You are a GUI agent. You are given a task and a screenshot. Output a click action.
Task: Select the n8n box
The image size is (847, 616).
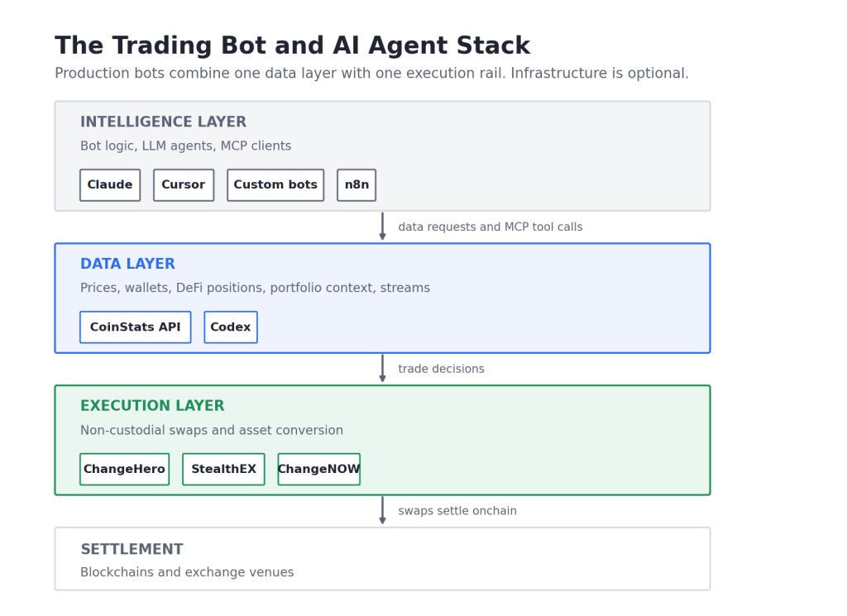[357, 185]
